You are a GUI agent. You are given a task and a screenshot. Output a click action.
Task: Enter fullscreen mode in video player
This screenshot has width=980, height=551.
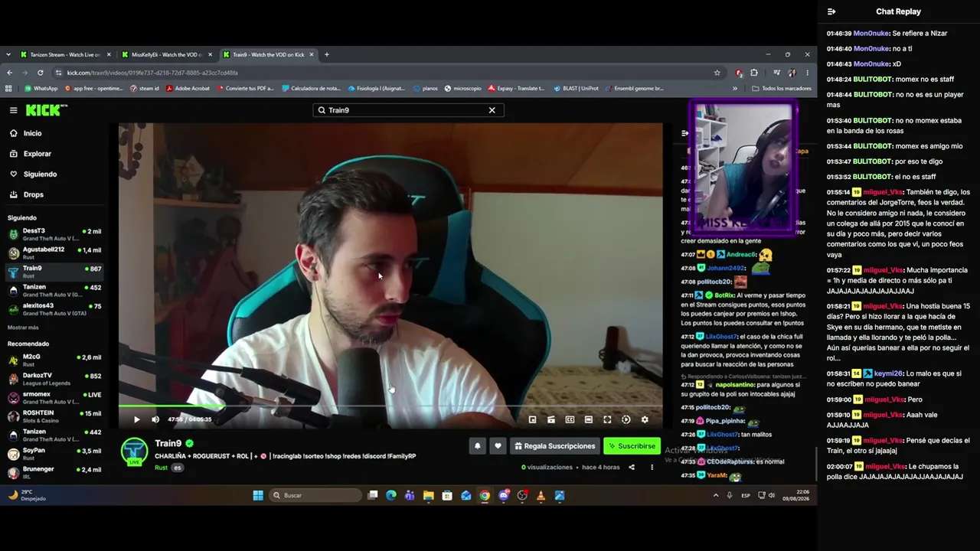607,419
